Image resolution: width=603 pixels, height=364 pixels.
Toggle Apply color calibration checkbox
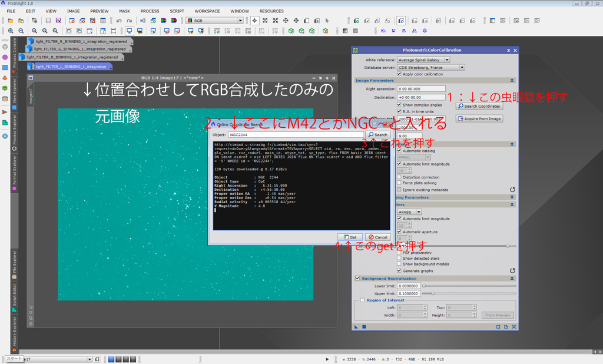399,74
